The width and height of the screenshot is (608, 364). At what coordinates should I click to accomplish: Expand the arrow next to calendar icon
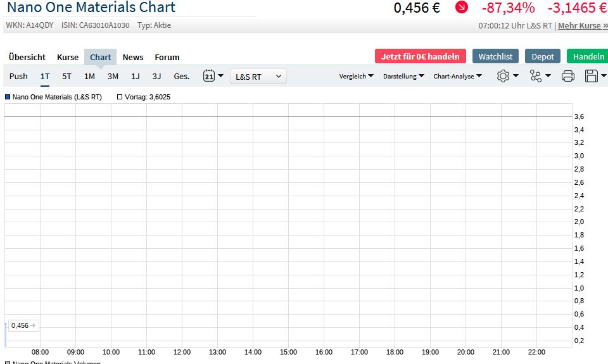coord(220,75)
